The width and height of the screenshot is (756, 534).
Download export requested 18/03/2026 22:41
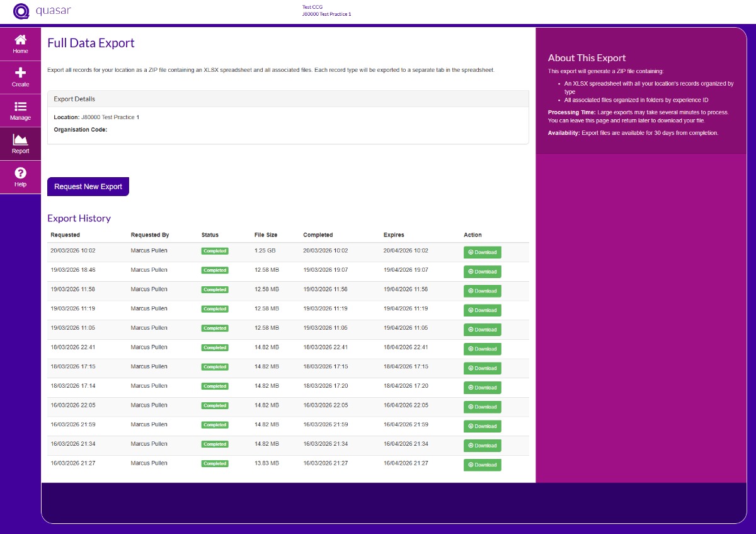(x=482, y=349)
